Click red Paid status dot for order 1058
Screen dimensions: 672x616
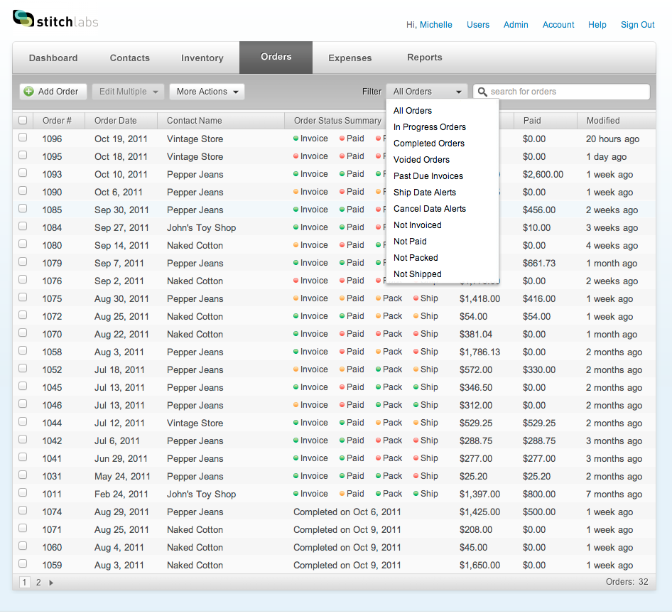[342, 352]
